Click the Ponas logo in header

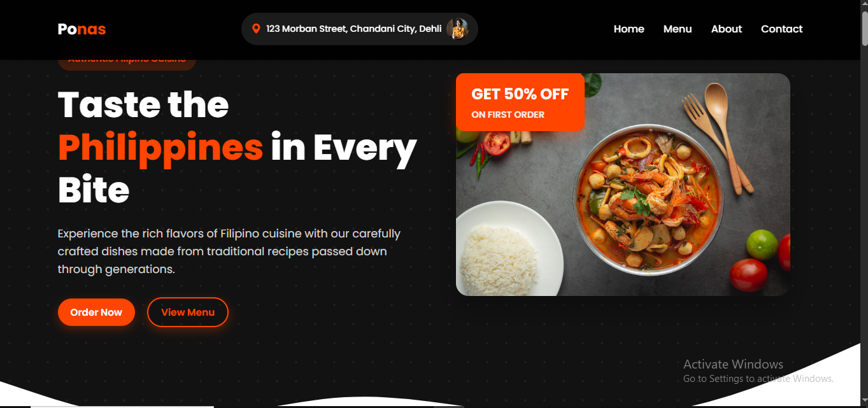point(82,29)
